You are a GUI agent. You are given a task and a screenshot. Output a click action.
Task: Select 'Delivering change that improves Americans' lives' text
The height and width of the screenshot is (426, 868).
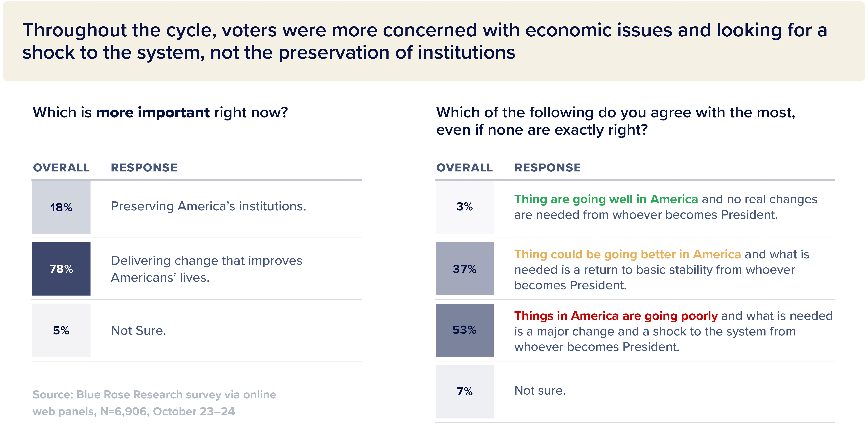tap(207, 269)
